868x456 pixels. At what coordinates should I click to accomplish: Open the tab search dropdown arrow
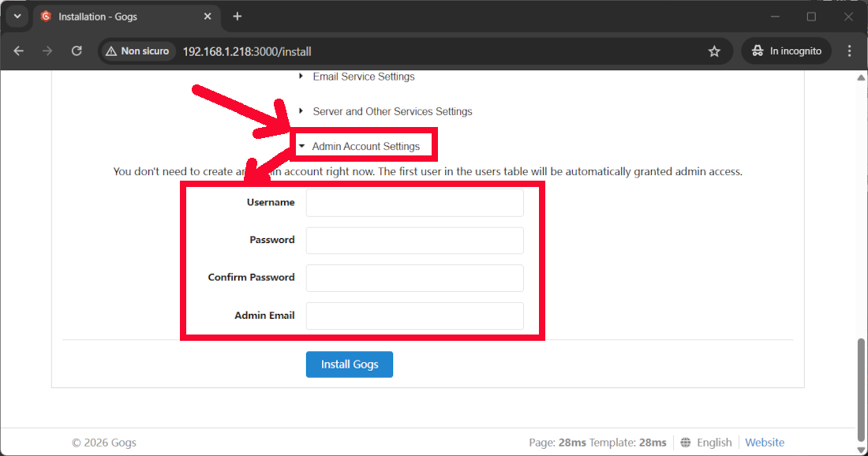(17, 17)
